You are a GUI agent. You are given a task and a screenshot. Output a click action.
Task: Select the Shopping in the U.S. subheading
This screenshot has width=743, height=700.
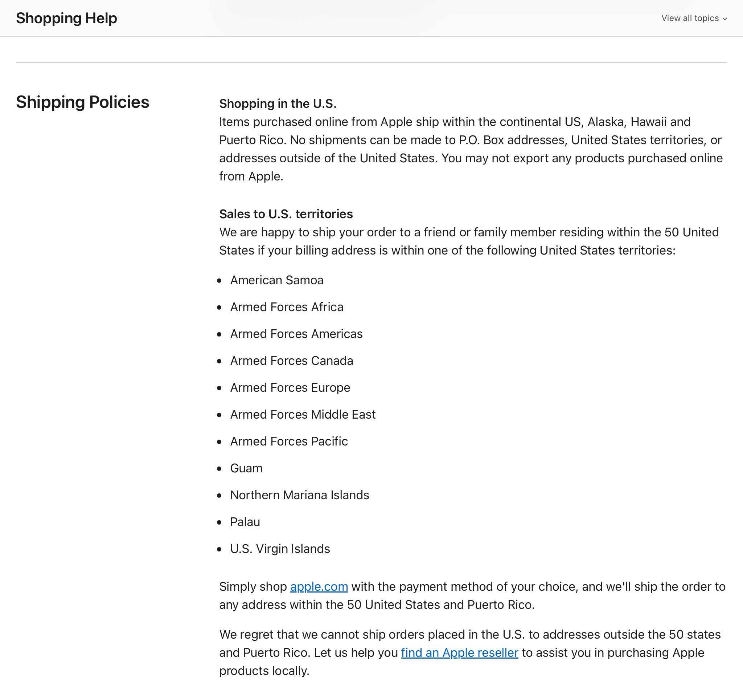point(278,103)
